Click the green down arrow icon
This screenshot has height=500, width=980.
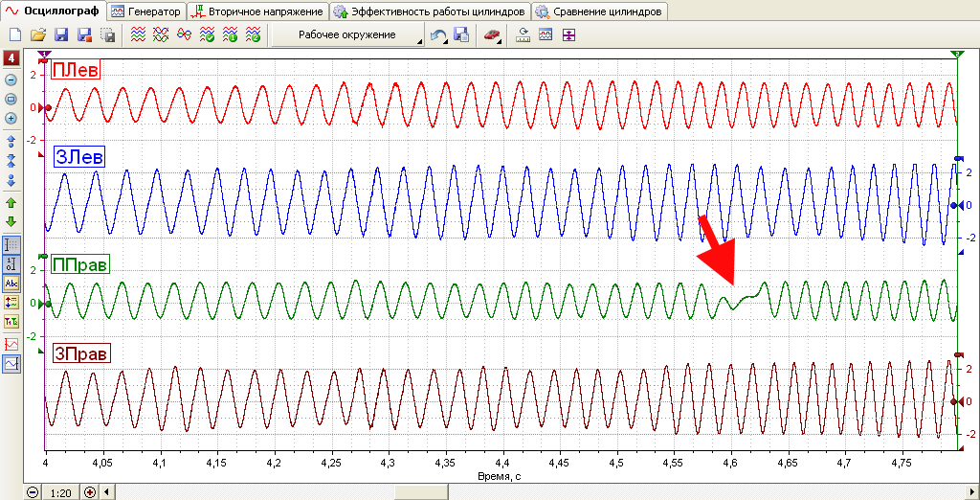11,221
